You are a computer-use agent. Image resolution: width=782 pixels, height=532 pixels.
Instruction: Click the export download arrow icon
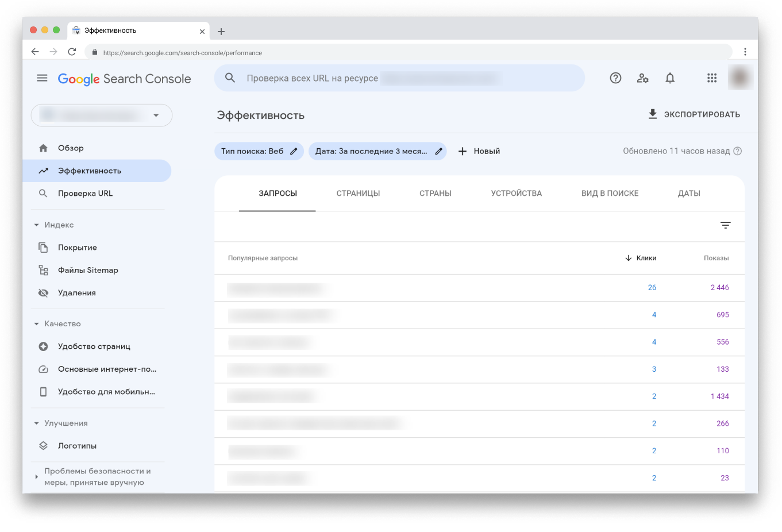653,114
